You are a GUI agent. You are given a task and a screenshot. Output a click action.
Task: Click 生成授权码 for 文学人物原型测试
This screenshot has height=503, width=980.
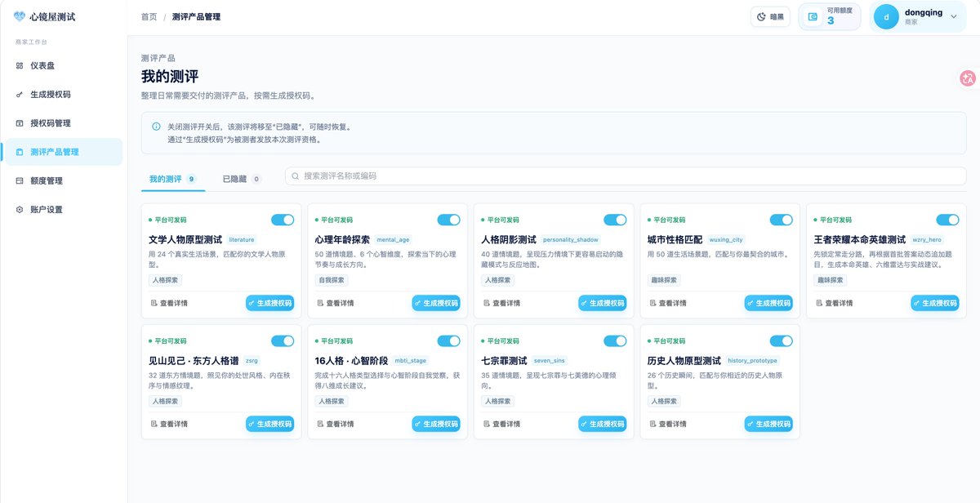[270, 303]
